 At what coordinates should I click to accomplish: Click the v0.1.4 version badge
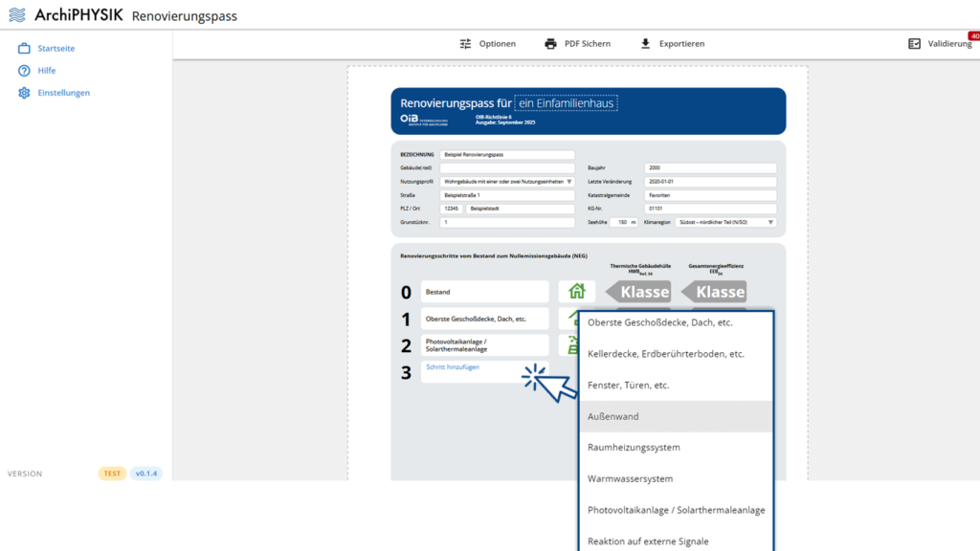coord(146,474)
